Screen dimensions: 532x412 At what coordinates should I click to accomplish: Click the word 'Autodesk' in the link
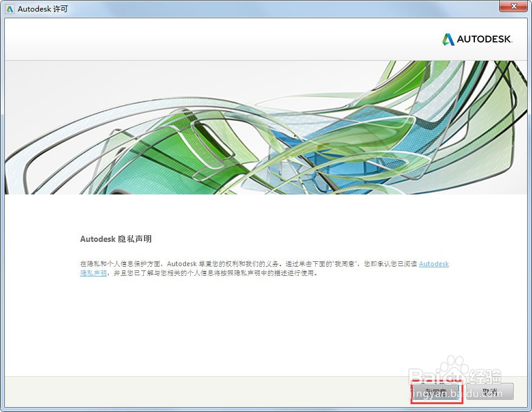coord(433,264)
